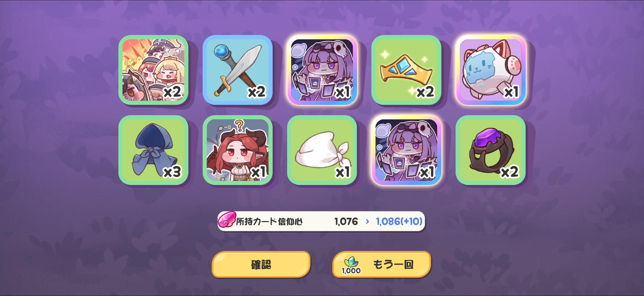
Task: Tap the 1,086(+10) updated faith value
Action: pos(399,221)
